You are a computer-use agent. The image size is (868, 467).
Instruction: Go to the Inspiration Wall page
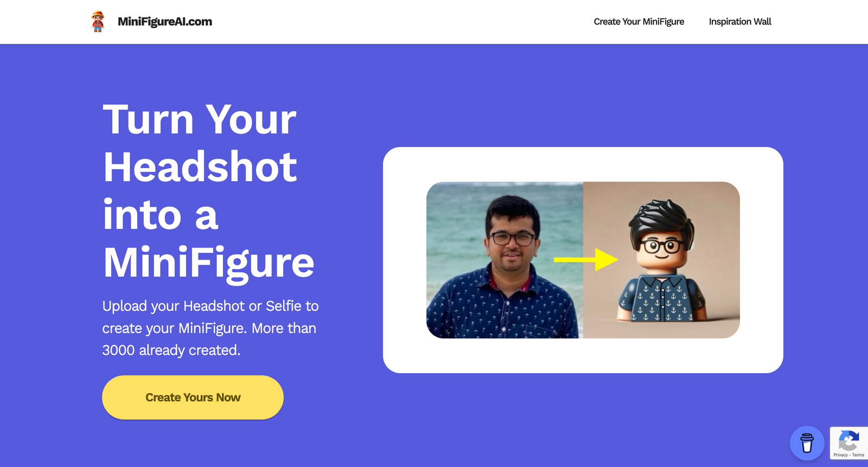740,22
